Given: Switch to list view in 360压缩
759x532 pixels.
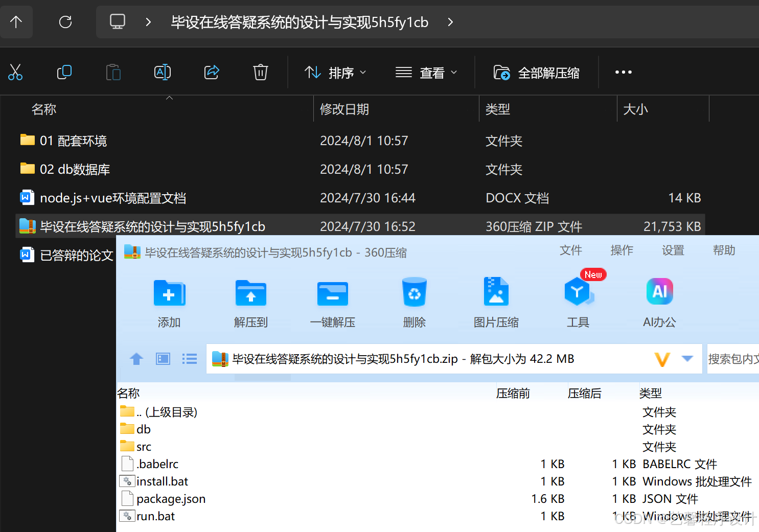Looking at the screenshot, I should [189, 359].
